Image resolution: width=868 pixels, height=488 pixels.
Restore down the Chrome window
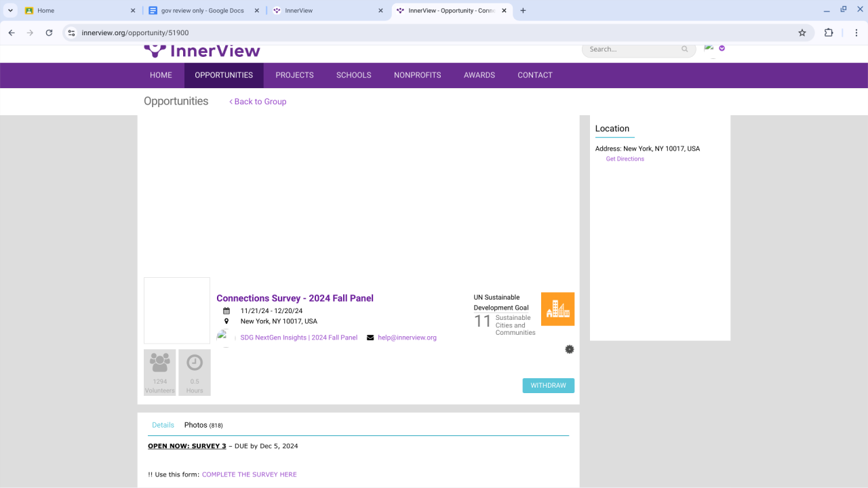tap(844, 10)
